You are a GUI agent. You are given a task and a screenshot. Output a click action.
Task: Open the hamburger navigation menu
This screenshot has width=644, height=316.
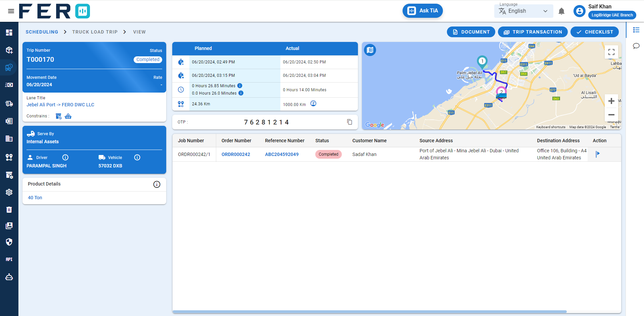[x=11, y=11]
